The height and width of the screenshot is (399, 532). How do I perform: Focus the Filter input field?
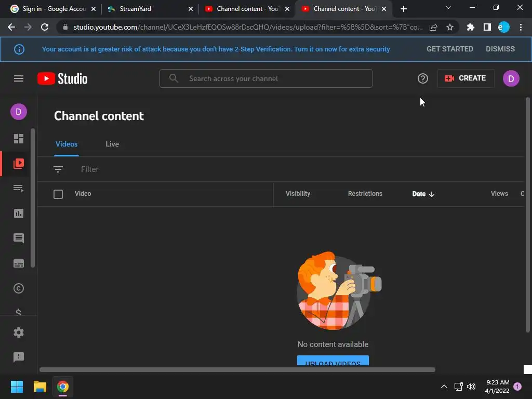[89, 169]
